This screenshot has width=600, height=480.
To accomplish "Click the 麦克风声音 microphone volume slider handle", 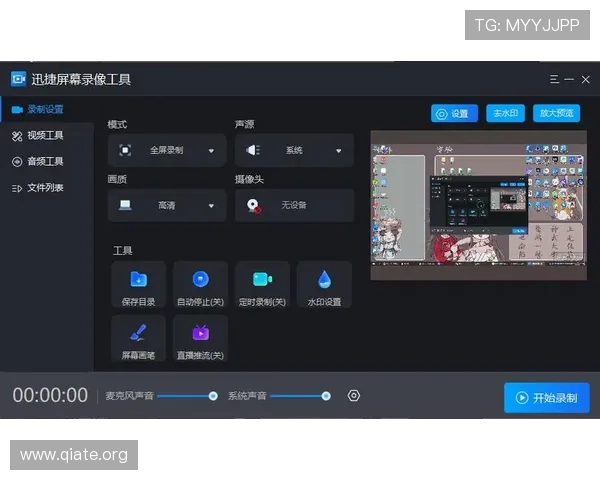I will 213,396.
